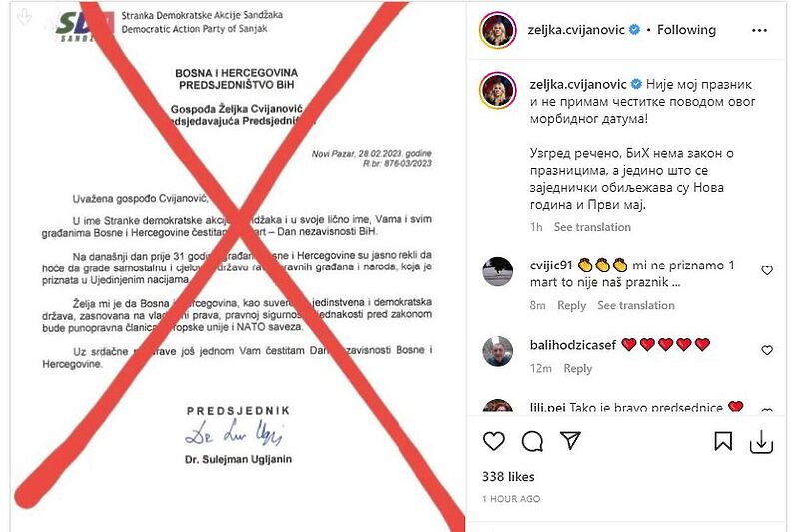Click the Following button
799x532 pixels.
(x=686, y=30)
